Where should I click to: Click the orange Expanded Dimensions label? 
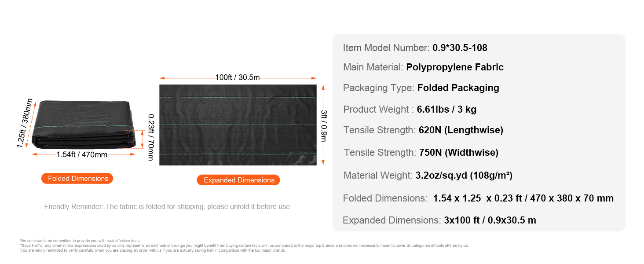click(x=238, y=180)
